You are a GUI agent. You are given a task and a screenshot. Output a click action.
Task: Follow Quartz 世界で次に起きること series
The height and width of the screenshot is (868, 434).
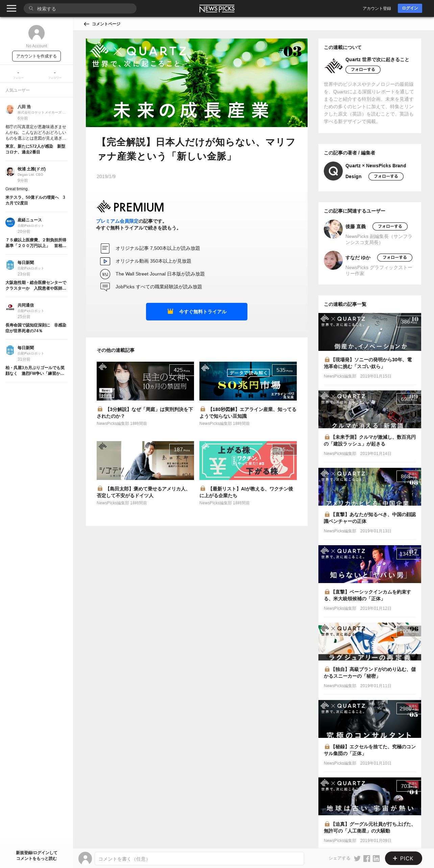point(363,70)
